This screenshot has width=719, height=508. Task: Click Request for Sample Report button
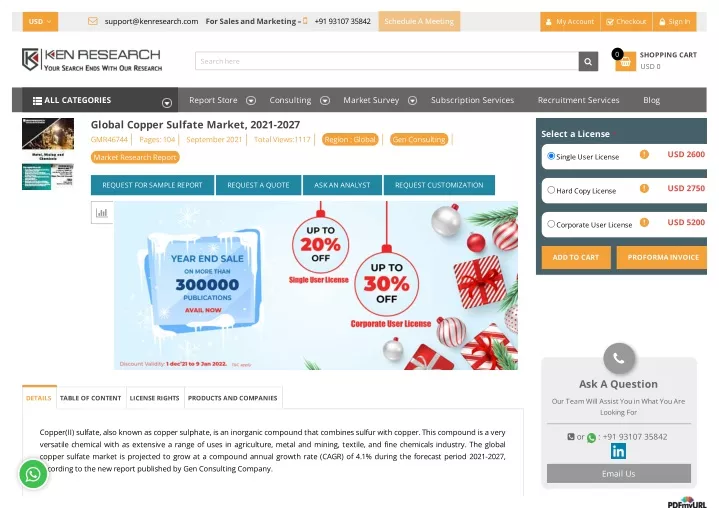[152, 185]
